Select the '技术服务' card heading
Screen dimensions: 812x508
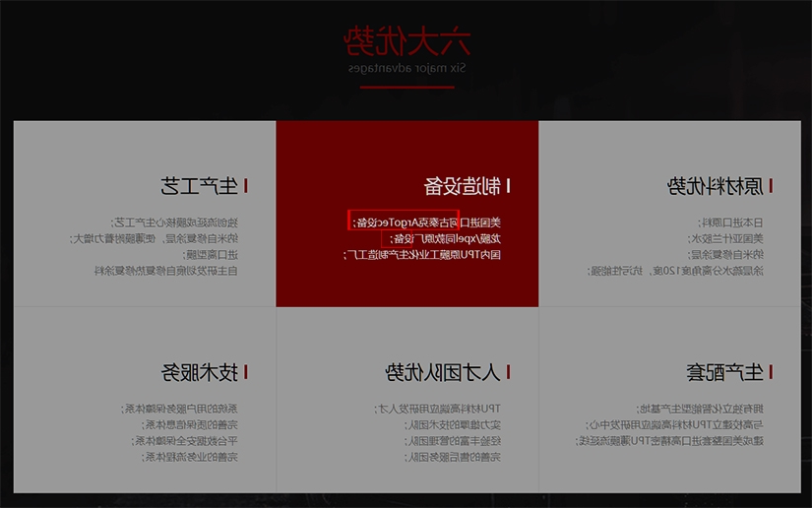(200, 372)
